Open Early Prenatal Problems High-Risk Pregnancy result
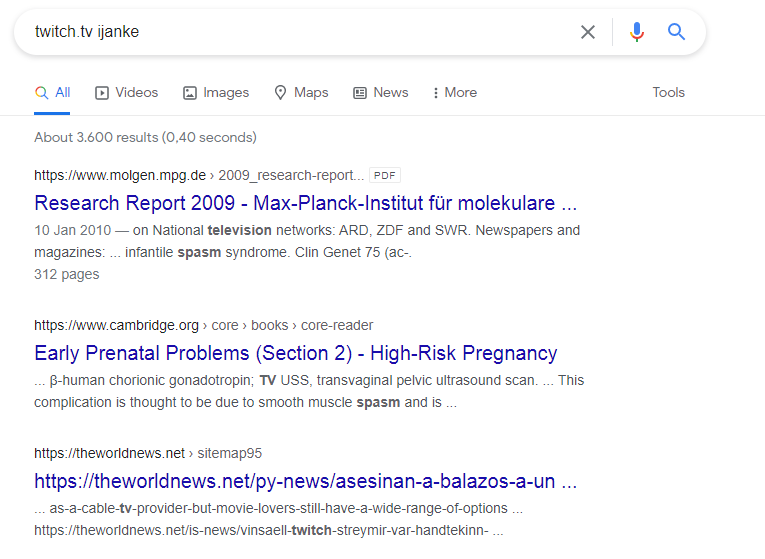The height and width of the screenshot is (559, 765). 296,353
